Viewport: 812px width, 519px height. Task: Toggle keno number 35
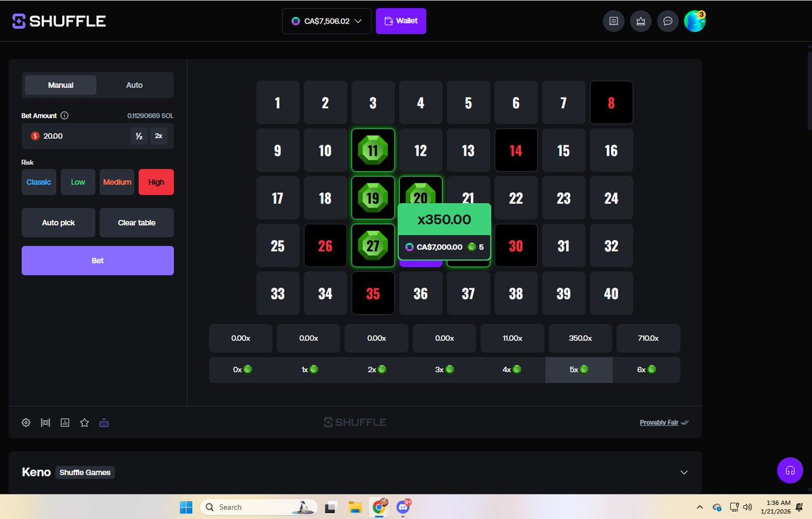pyautogui.click(x=373, y=293)
